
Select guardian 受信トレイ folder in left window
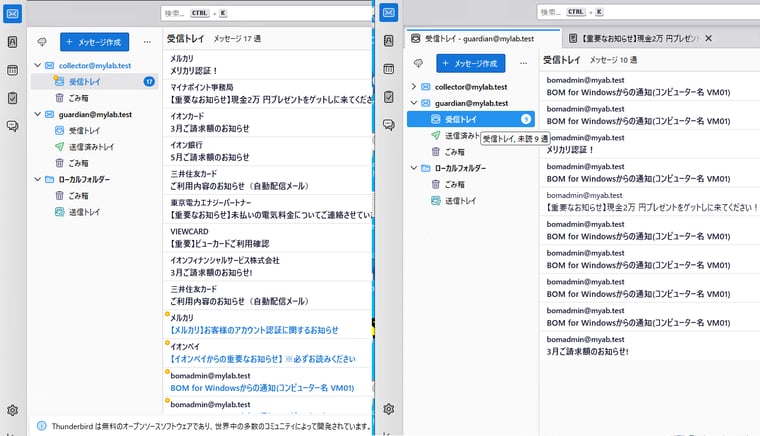pos(94,130)
